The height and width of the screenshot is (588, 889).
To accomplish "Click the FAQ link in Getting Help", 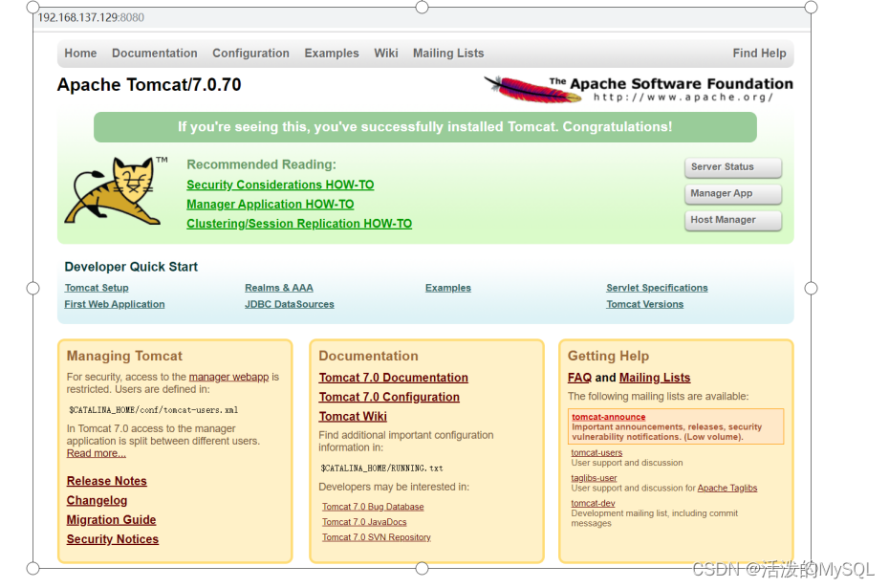I will 579,378.
